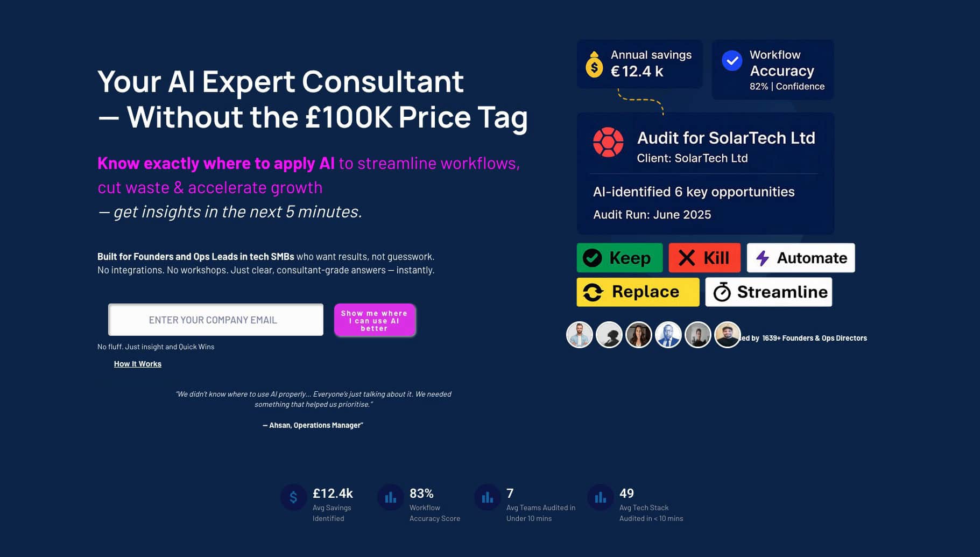The height and width of the screenshot is (557, 980).
Task: Click the money bag Annual savings icon
Action: pos(594,65)
